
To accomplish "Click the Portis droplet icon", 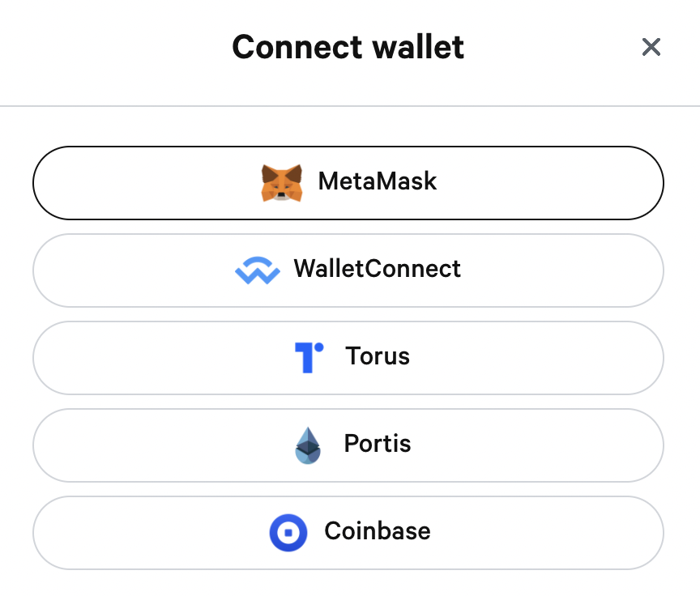I will [308, 445].
